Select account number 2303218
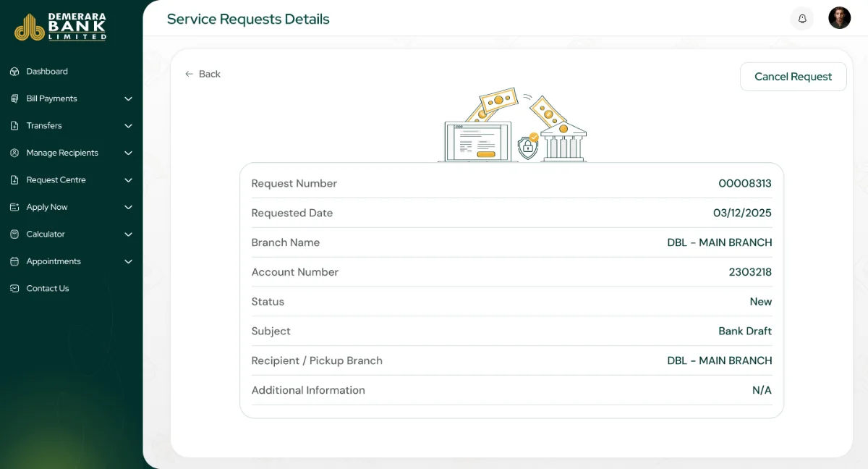Viewport: 868px width, 469px height. click(x=750, y=272)
